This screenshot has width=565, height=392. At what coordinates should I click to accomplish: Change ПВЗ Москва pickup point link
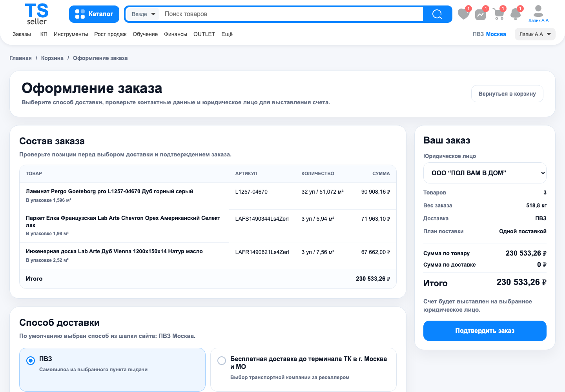point(489,34)
